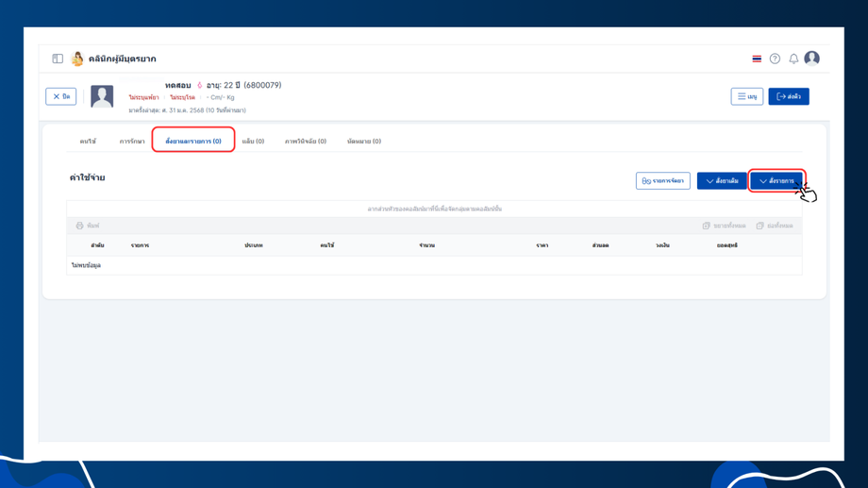This screenshot has width=868, height=488.
Task: Expand the สั่งรายการ dropdown button
Action: pos(776,180)
